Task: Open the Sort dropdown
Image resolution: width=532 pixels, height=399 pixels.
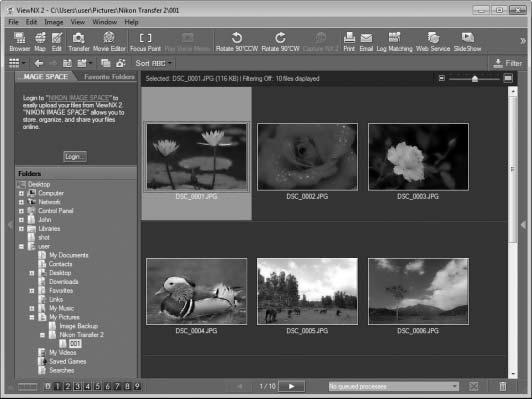Action: click(153, 63)
